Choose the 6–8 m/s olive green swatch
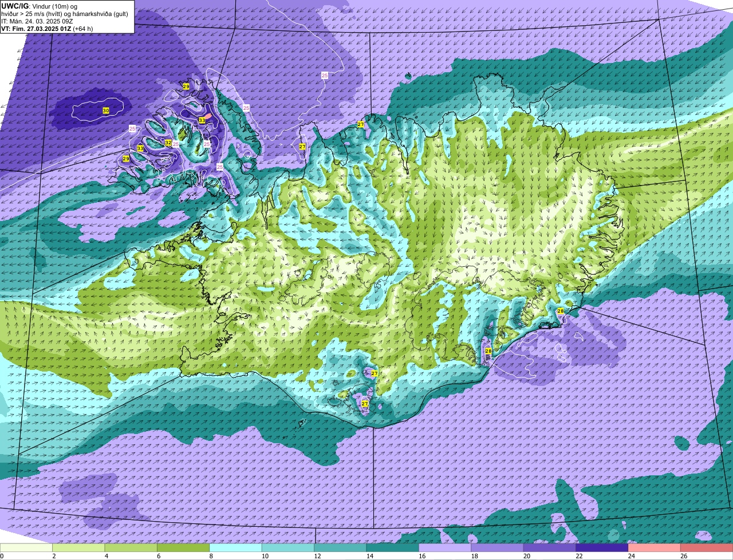This screenshot has width=733, height=560. [x=183, y=547]
